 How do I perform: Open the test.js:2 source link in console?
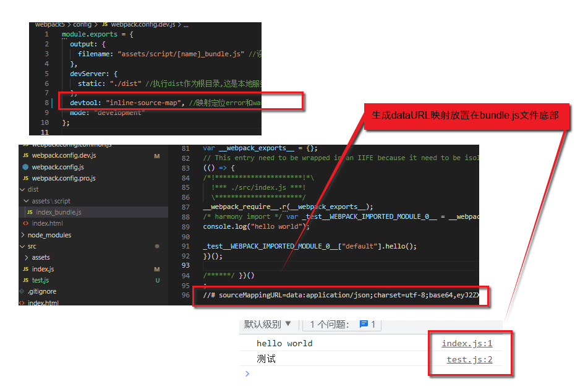tap(469, 359)
